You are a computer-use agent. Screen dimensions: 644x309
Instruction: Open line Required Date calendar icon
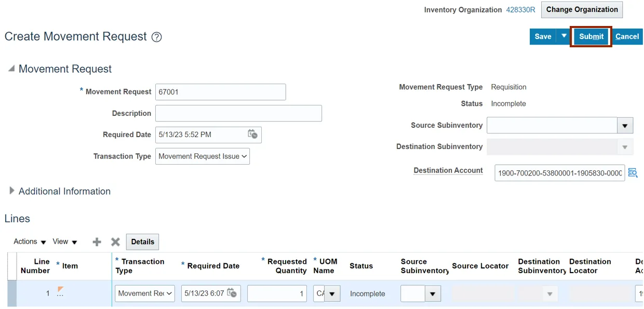point(232,293)
